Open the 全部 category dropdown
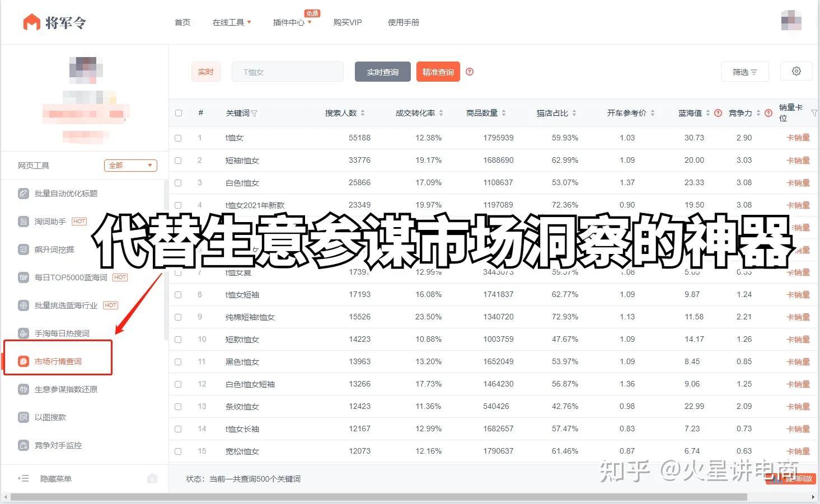 pyautogui.click(x=130, y=165)
